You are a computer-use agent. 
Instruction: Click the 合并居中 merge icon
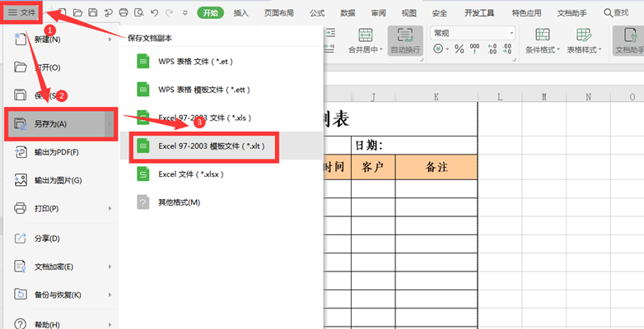[365, 35]
